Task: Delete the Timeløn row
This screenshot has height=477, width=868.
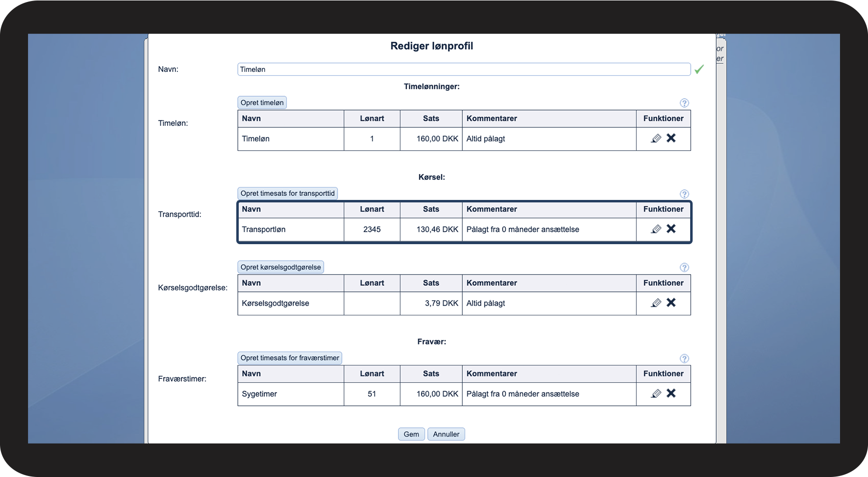Action: (671, 138)
